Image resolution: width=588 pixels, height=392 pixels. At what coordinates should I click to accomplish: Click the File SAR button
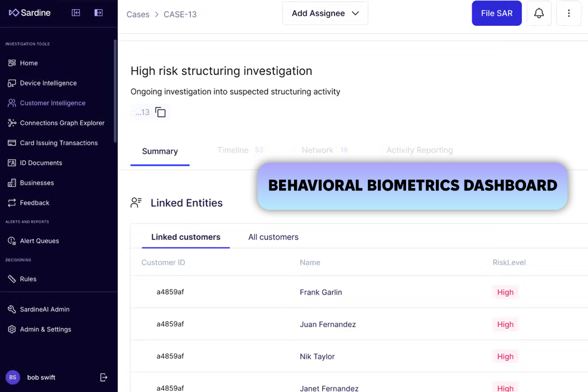(497, 13)
